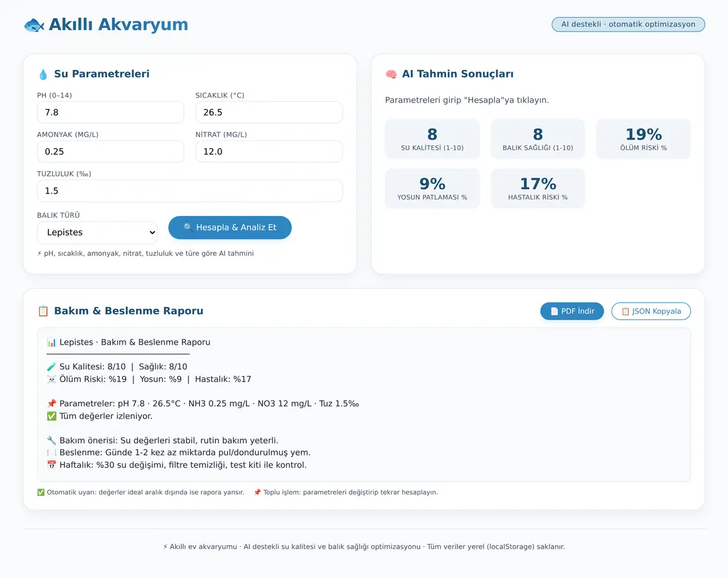Click the Balık Türü label
This screenshot has width=728, height=578.
pyautogui.click(x=58, y=215)
